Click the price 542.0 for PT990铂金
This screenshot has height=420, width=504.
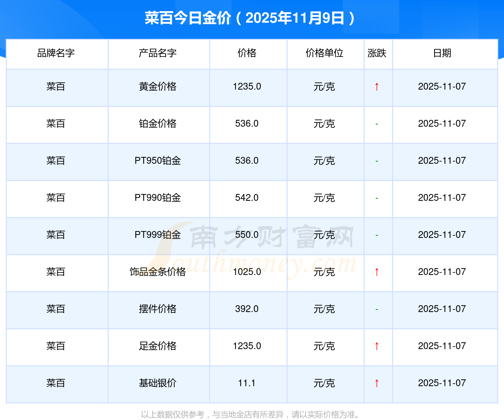tap(247, 198)
